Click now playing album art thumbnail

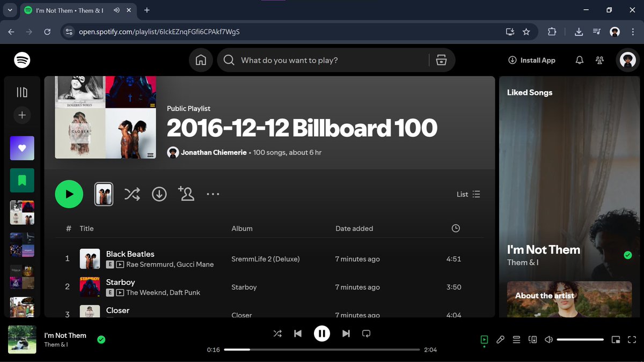click(22, 339)
